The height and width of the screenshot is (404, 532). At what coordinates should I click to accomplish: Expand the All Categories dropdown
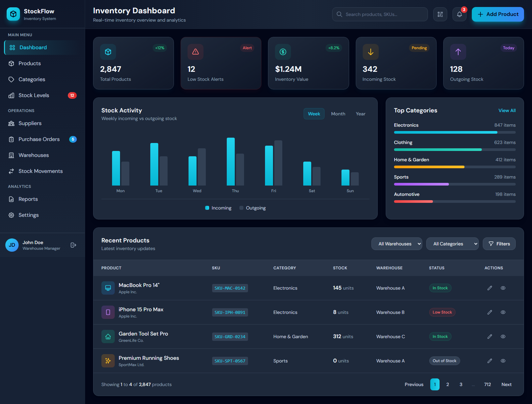click(x=452, y=244)
